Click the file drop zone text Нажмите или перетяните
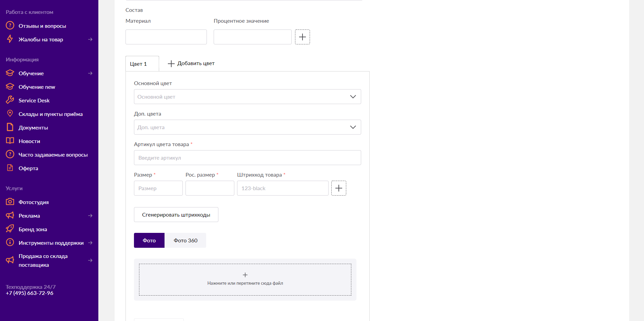This screenshot has height=321, width=644. pyautogui.click(x=245, y=283)
